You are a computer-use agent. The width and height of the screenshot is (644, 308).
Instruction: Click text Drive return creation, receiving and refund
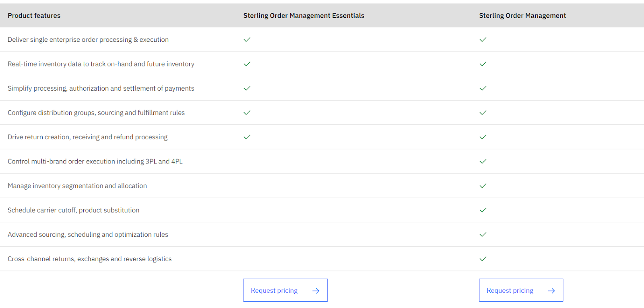click(x=88, y=137)
